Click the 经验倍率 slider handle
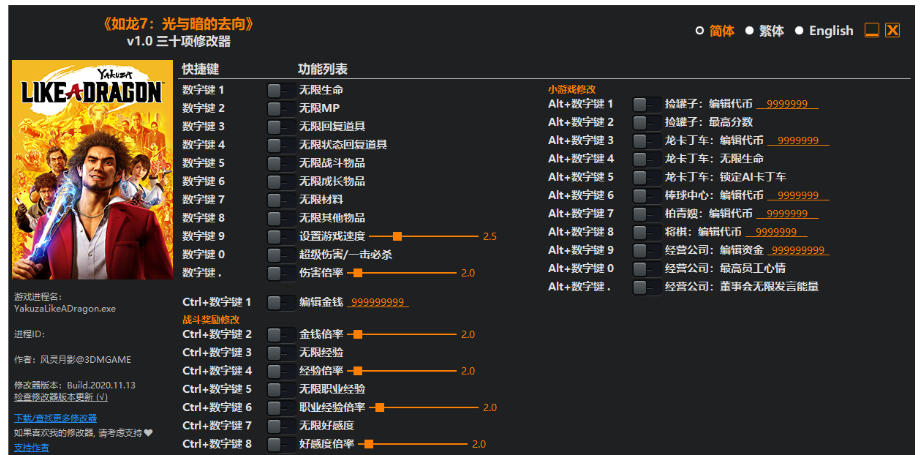 [358, 371]
